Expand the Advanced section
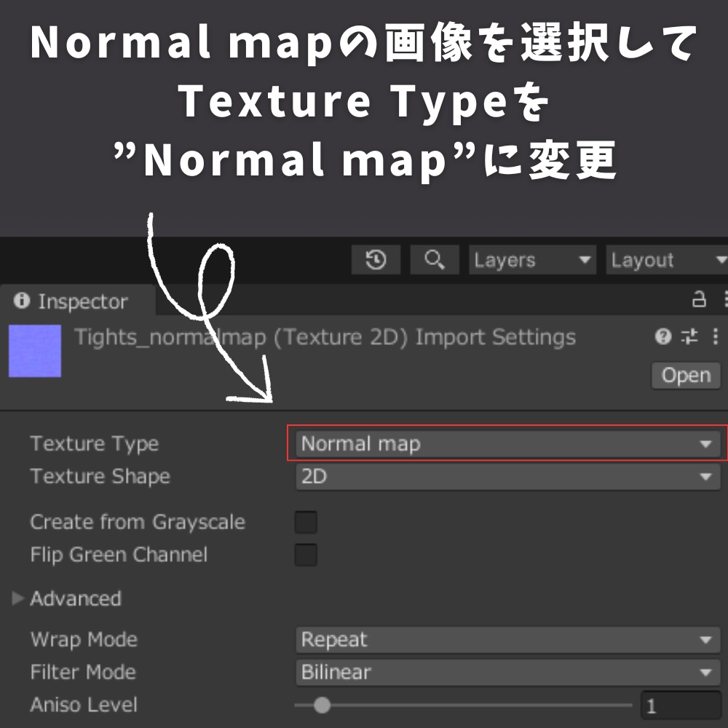This screenshot has height=728, width=728. [17, 598]
